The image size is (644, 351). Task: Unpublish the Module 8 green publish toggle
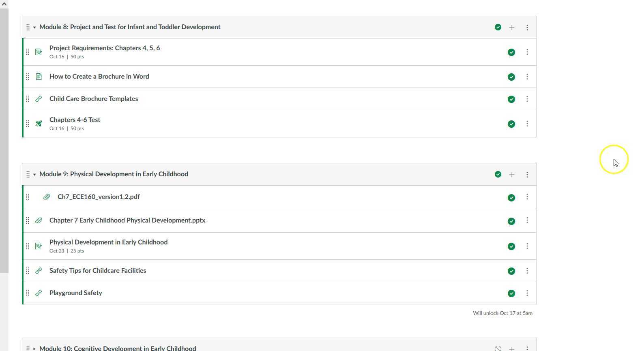pos(498,28)
